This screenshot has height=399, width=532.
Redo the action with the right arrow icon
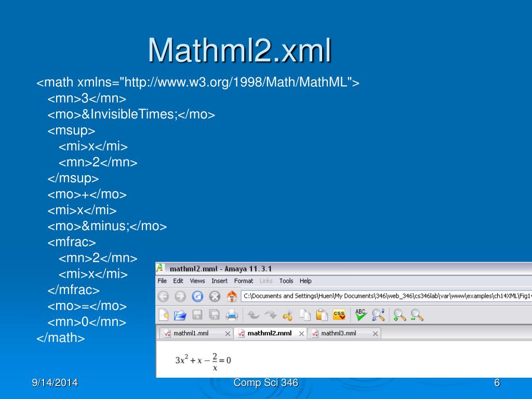(270, 315)
